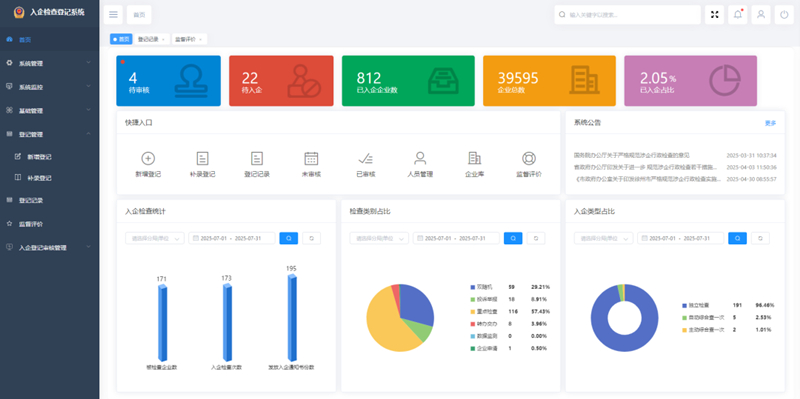Toggle 独立检查 legend entry in donut chart
The width and height of the screenshot is (800, 399).
694,306
